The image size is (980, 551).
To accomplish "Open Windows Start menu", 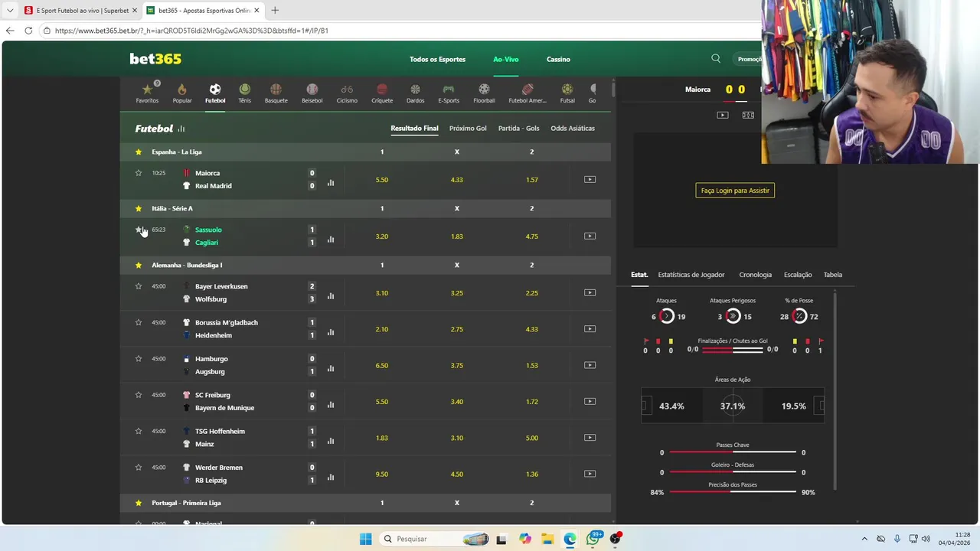I will click(x=365, y=539).
